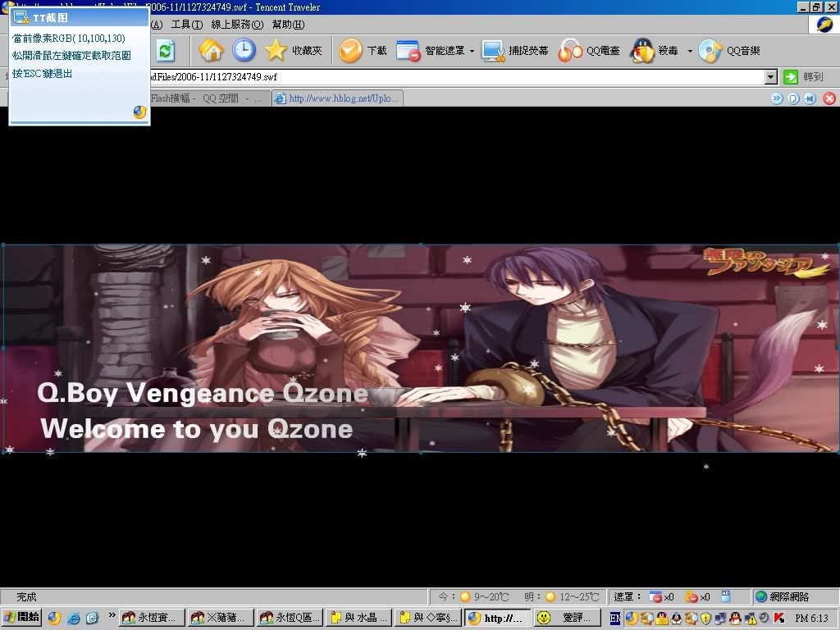Click the http:// taskbar browser button

498,618
